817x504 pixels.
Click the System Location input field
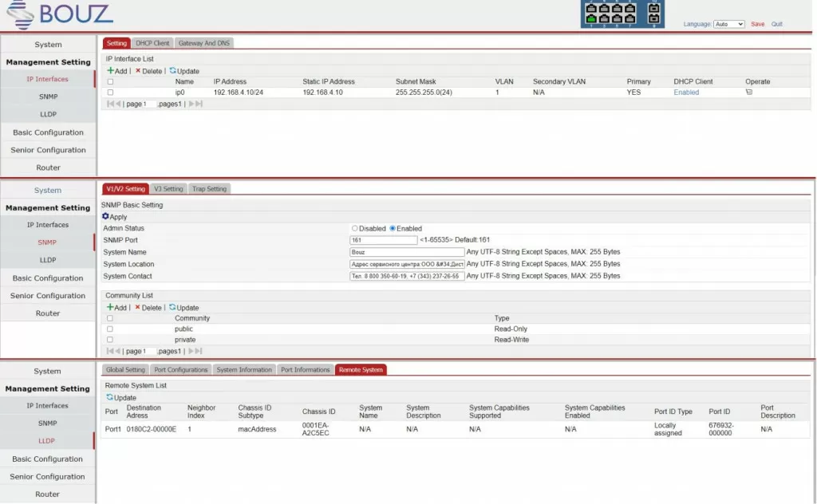point(407,264)
